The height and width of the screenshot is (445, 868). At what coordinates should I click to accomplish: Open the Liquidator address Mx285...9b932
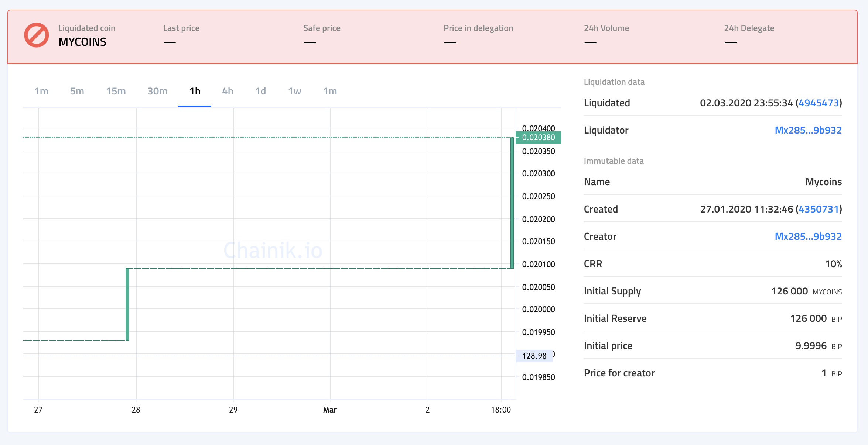pos(808,130)
